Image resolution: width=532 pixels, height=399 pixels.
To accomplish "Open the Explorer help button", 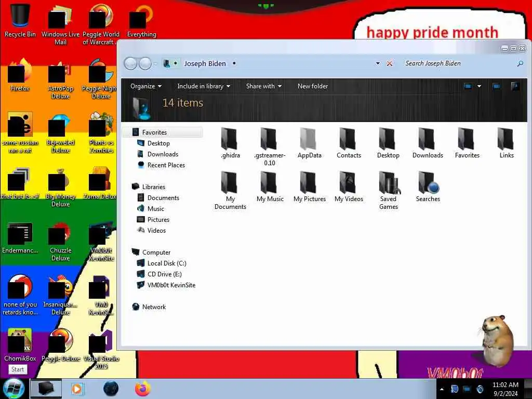I will click(x=515, y=86).
